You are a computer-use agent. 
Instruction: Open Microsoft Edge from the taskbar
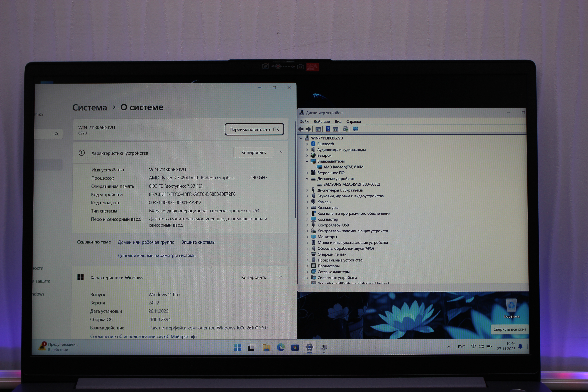tap(281, 347)
